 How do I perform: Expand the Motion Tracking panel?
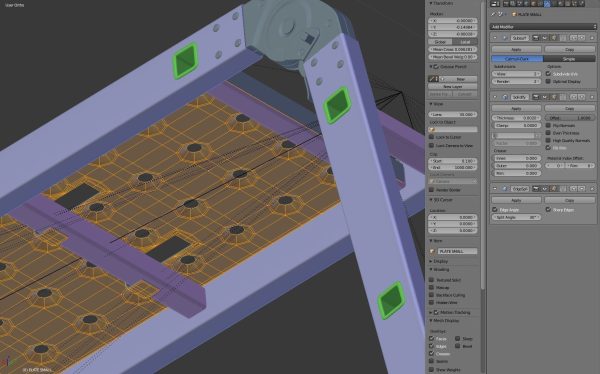430,312
